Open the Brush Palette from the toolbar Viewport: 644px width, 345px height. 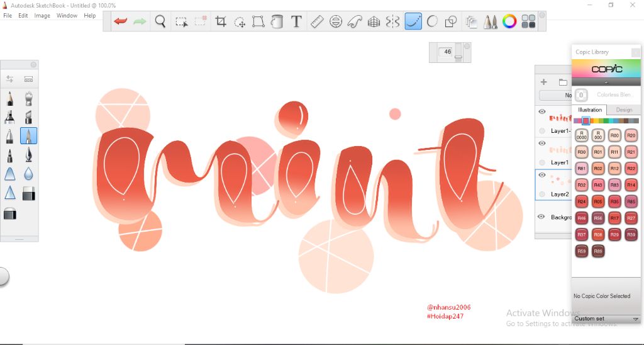click(x=491, y=21)
